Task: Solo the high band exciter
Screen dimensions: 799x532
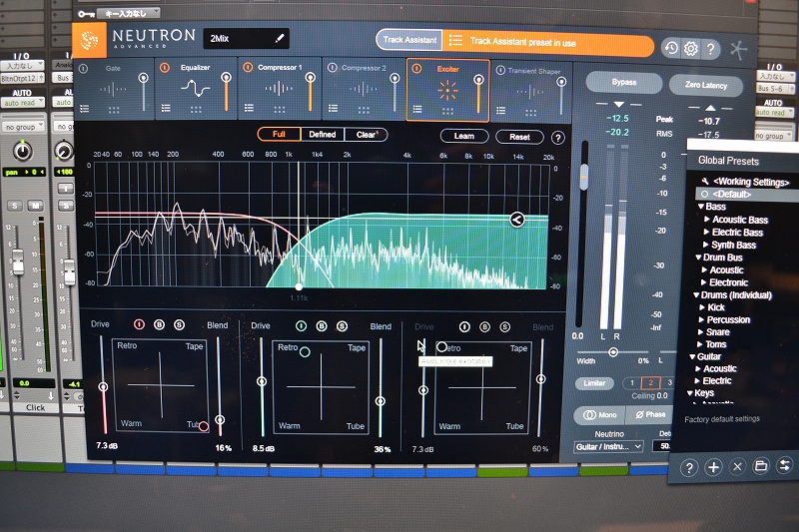Action: pyautogui.click(x=504, y=327)
